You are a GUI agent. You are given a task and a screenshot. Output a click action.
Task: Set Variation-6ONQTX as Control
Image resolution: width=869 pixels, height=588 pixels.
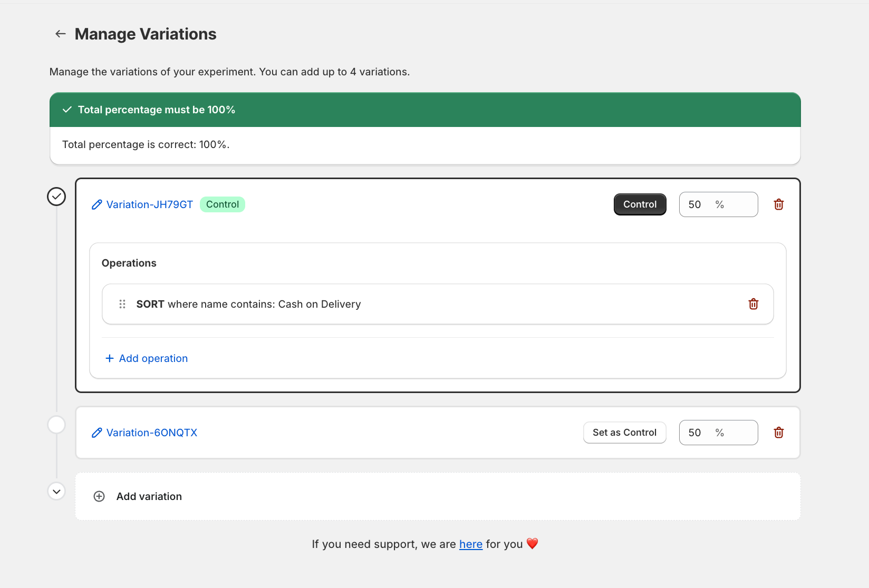[624, 433]
